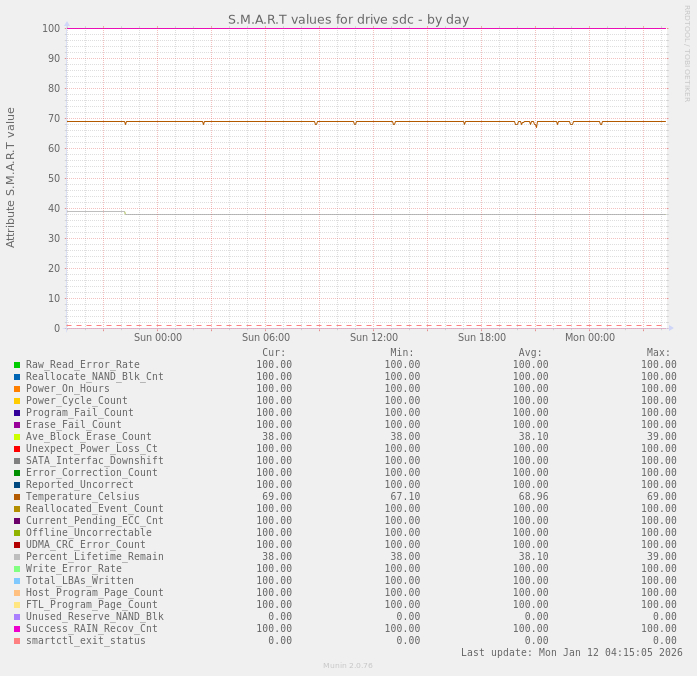The width and height of the screenshot is (697, 676).
Task: Click the Last update timestamp text
Action: (x=571, y=653)
